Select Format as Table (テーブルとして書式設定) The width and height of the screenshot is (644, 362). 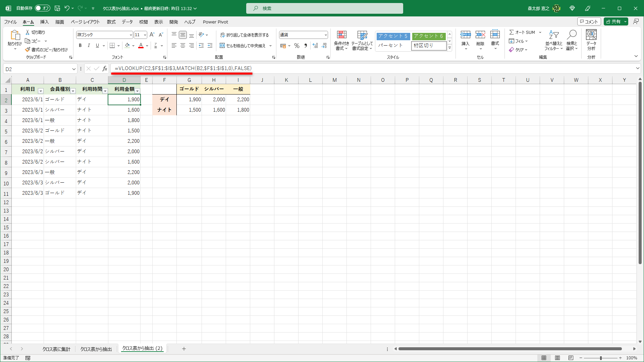[362, 40]
